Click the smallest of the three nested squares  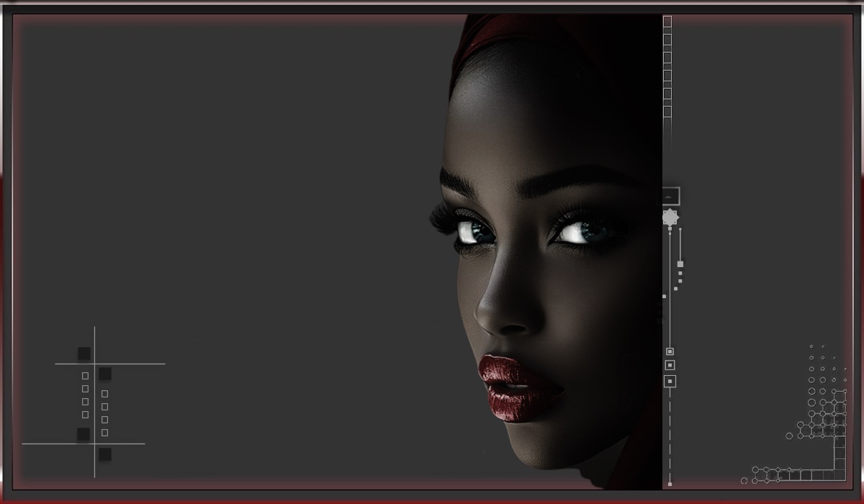670,351
